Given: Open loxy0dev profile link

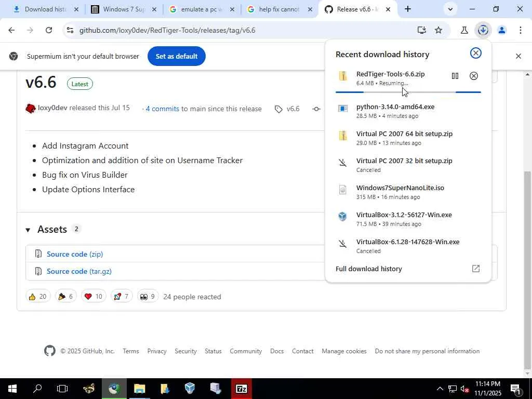Looking at the screenshot, I should (52, 108).
